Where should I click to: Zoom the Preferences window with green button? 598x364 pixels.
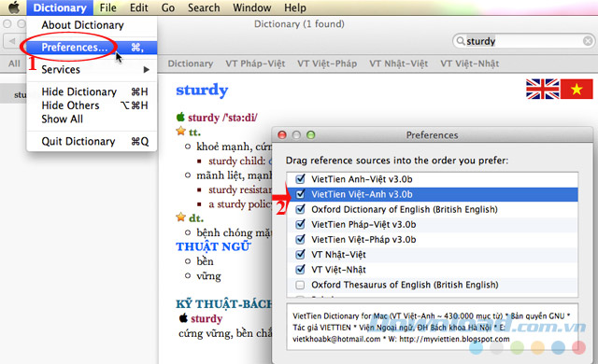coord(311,134)
